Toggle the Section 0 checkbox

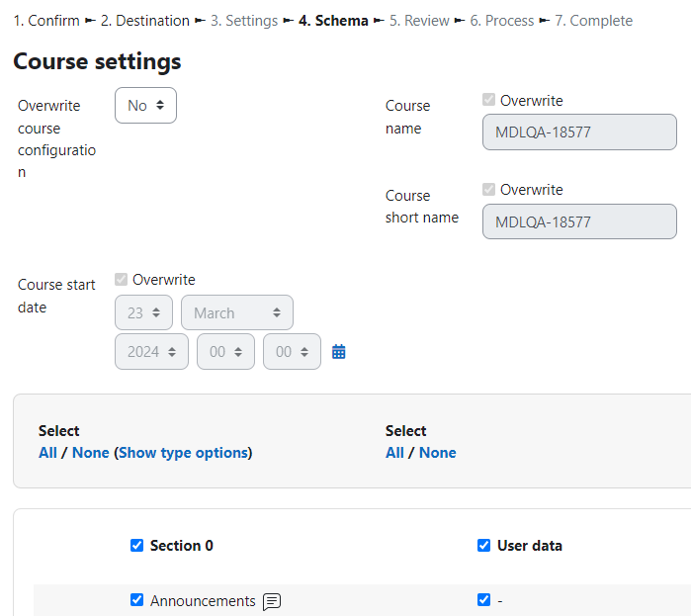[136, 546]
